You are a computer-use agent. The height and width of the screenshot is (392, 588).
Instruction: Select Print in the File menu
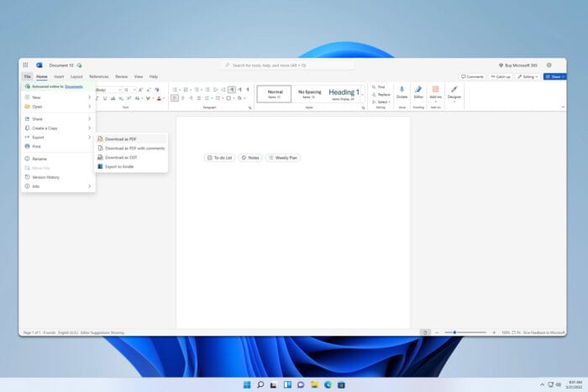[58, 147]
